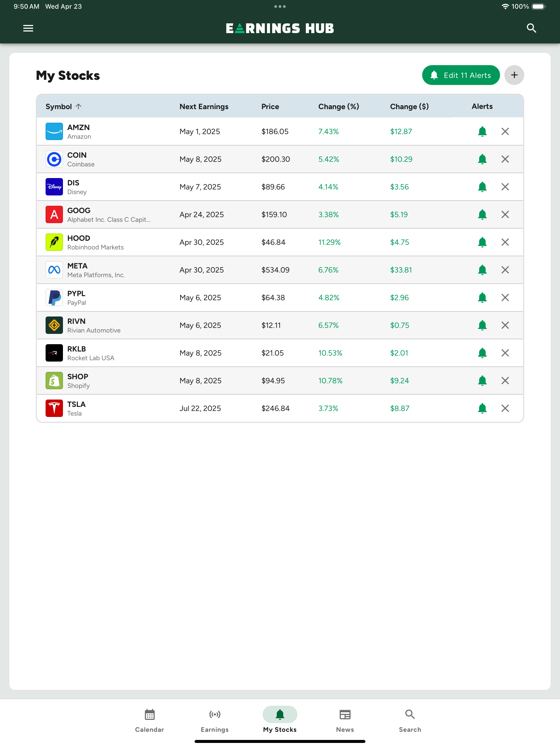This screenshot has width=560, height=747.
Task: Open the Tesla logo thumbnail
Action: click(54, 408)
